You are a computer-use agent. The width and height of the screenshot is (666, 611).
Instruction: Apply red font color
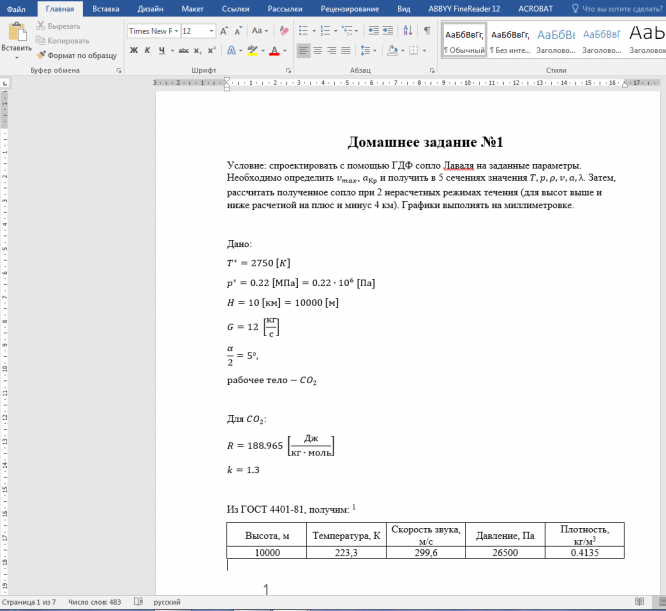[x=274, y=51]
